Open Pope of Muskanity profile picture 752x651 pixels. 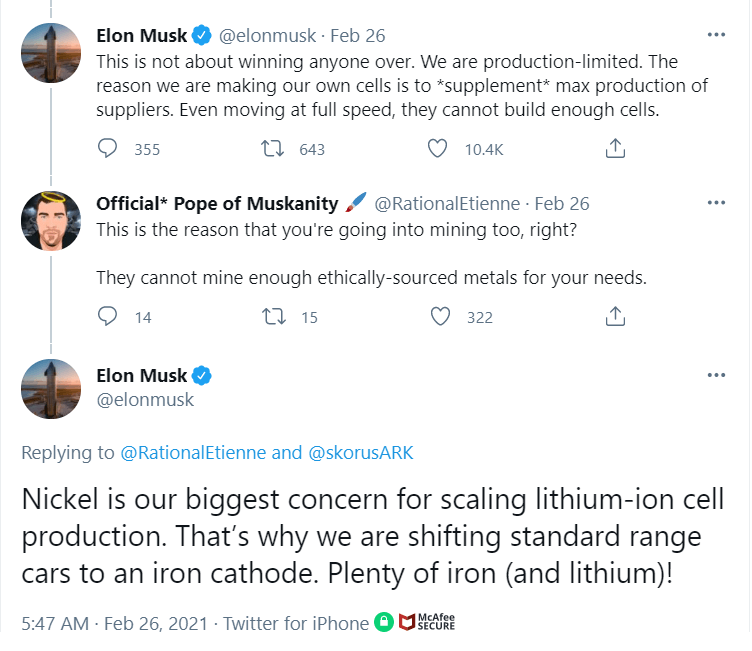[51, 221]
